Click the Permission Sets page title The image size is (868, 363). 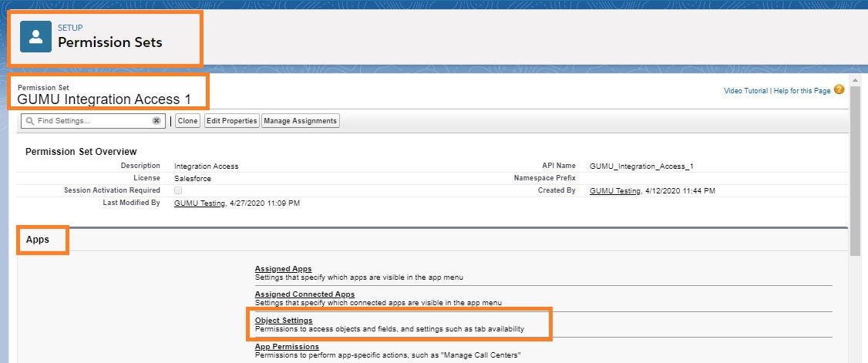click(110, 42)
